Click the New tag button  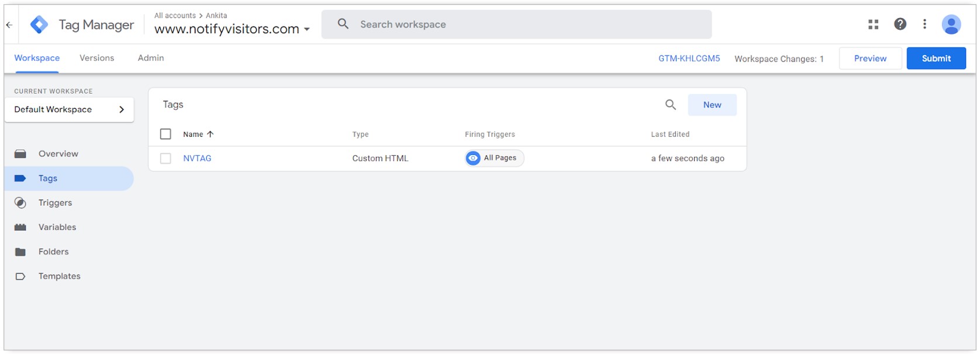pos(712,105)
